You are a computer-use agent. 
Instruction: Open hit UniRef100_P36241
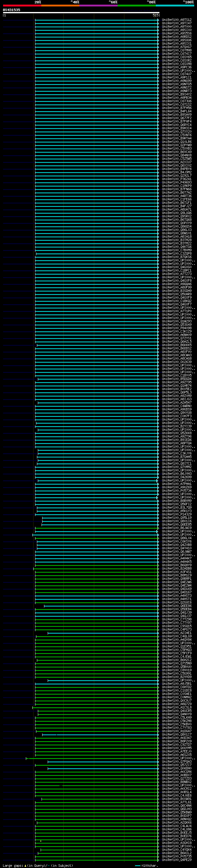point(176,179)
